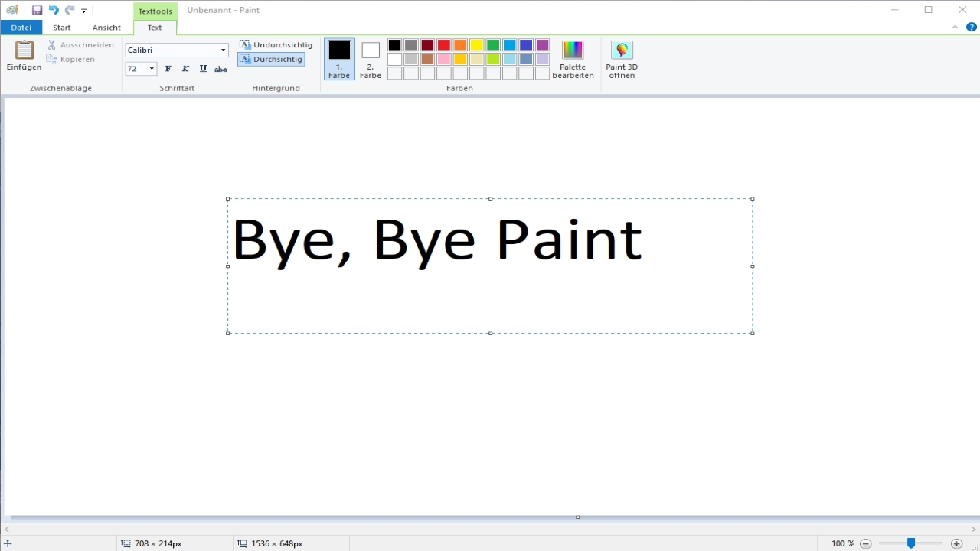Switch to the Ansicht tab

(106, 28)
